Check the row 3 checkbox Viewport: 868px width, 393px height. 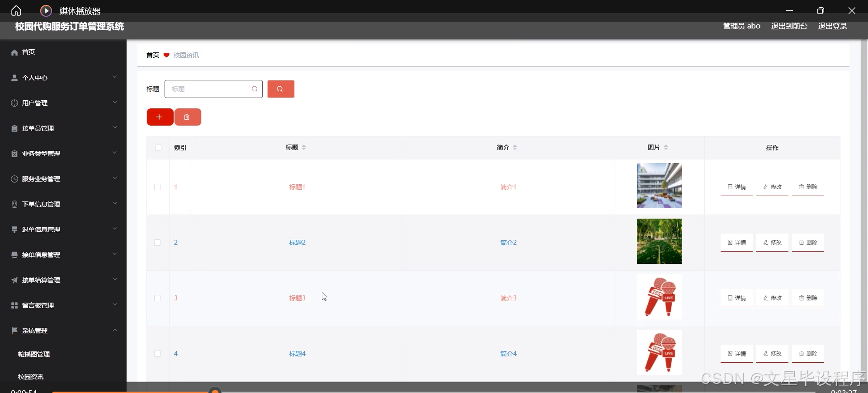[x=157, y=298]
